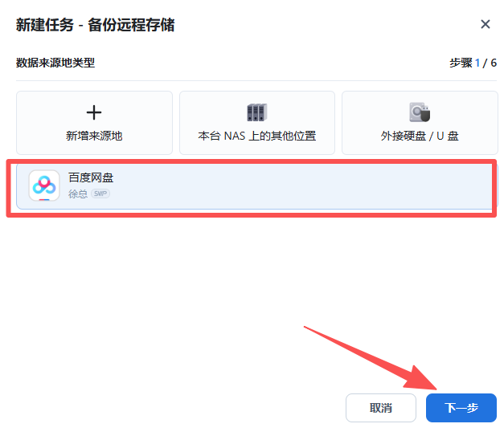Click the plus icon for 新增来源地
The width and height of the screenshot is (504, 436).
pos(94,112)
